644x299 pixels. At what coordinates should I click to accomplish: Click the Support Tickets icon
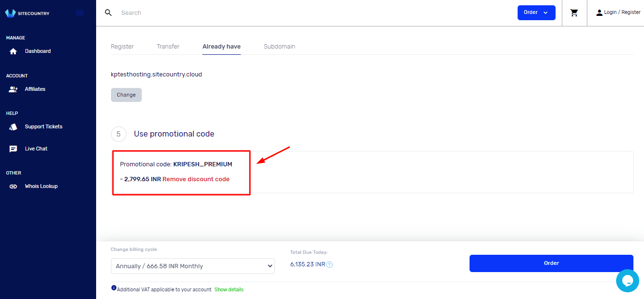tap(13, 127)
